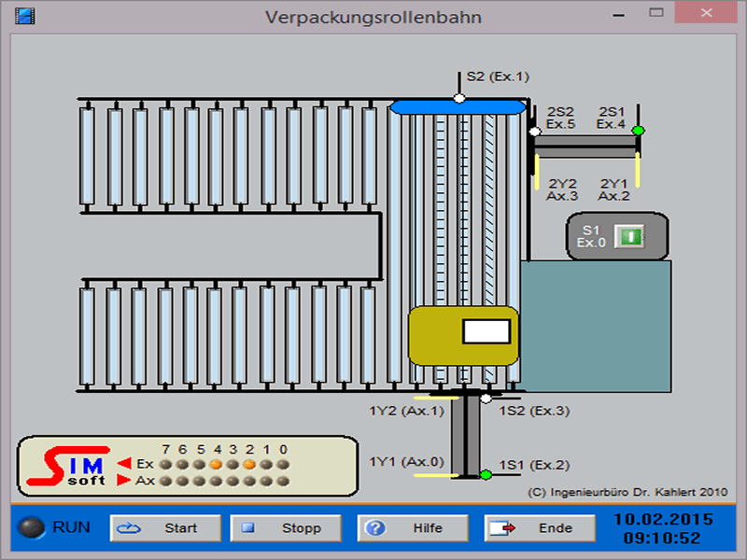Click green sensor dot 1S1 (Ex.2)

click(486, 475)
